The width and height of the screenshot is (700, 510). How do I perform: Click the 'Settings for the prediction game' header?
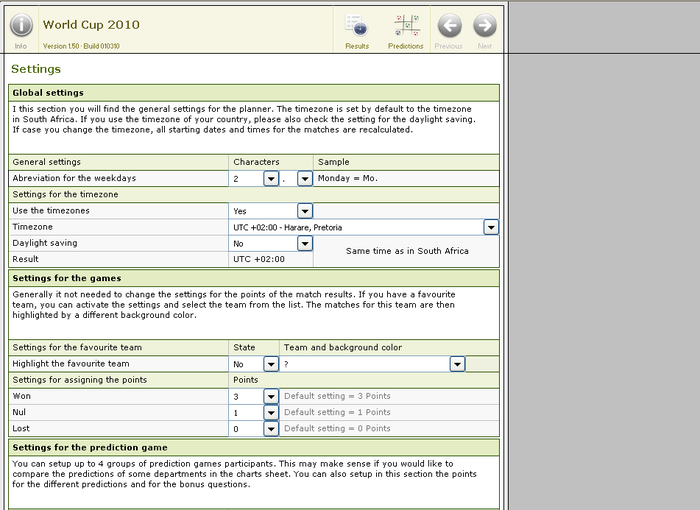click(x=254, y=447)
